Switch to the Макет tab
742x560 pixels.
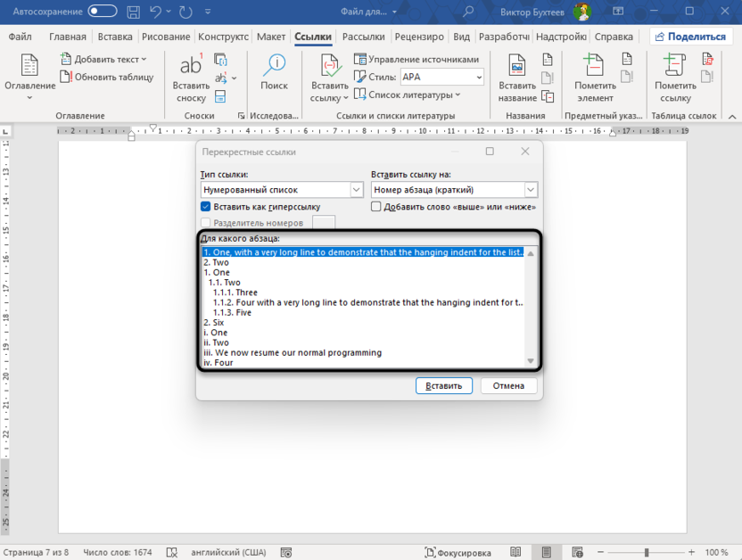271,37
